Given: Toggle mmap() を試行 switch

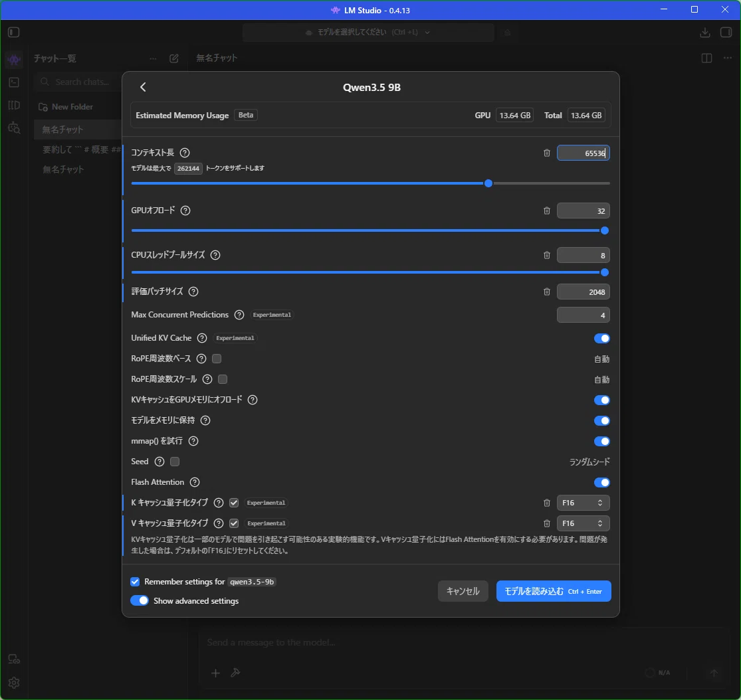Looking at the screenshot, I should (x=601, y=441).
